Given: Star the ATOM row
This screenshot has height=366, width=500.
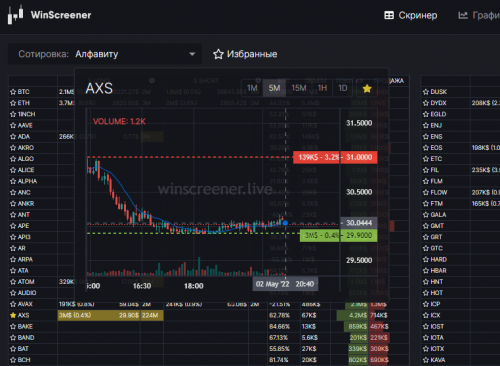Looking at the screenshot, I should point(13,282).
